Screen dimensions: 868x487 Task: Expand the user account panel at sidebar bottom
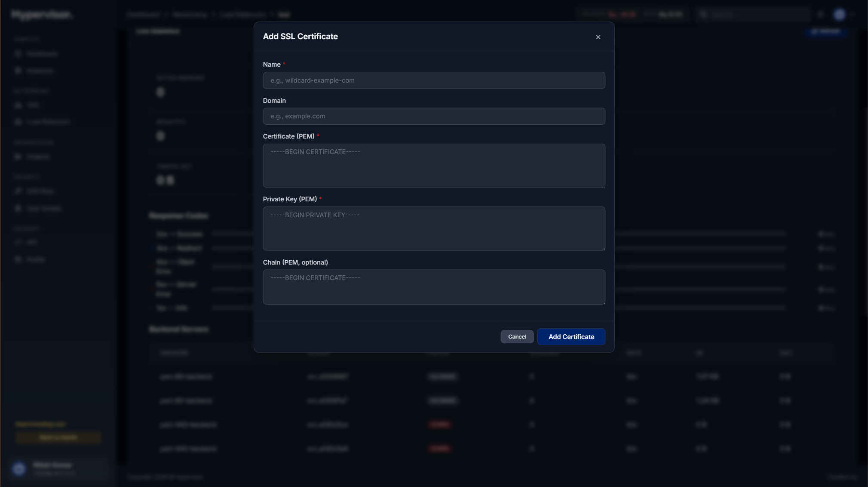coord(58,469)
